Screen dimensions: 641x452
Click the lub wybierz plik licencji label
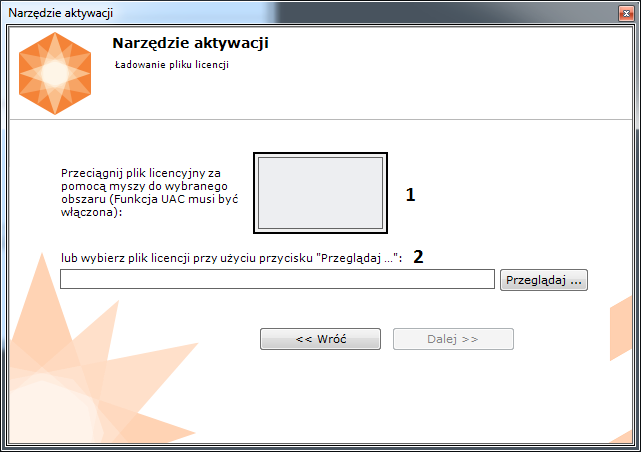(231, 258)
